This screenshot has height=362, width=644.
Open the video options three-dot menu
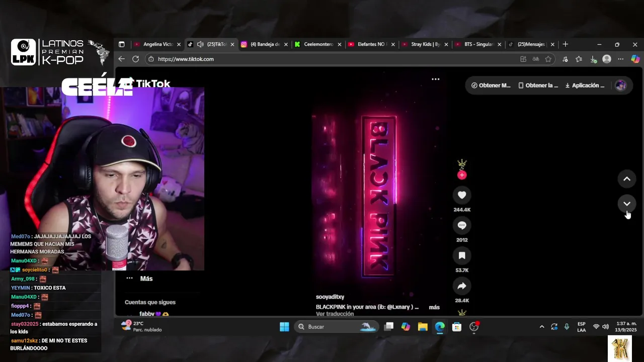(436, 79)
